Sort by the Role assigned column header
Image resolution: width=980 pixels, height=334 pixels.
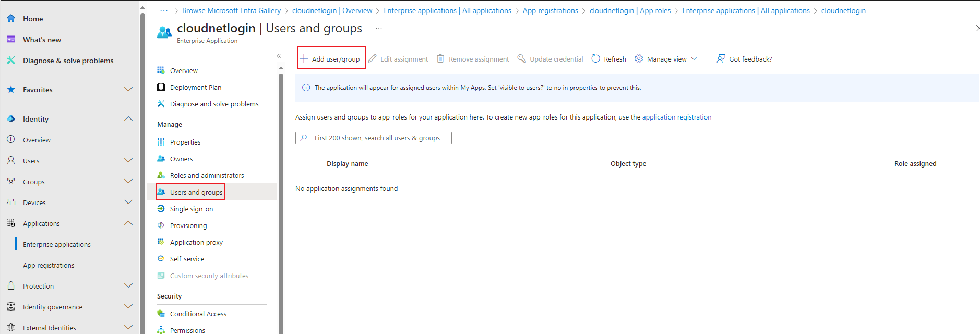(915, 163)
